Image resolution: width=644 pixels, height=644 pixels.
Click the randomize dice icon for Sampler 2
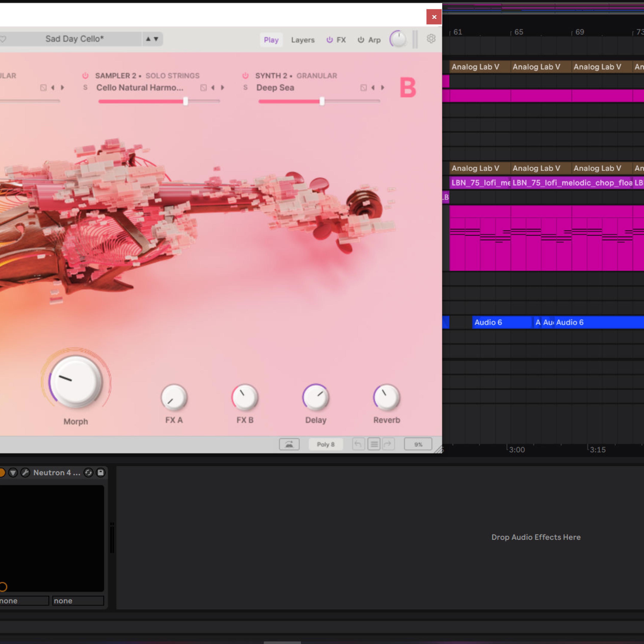pyautogui.click(x=203, y=88)
